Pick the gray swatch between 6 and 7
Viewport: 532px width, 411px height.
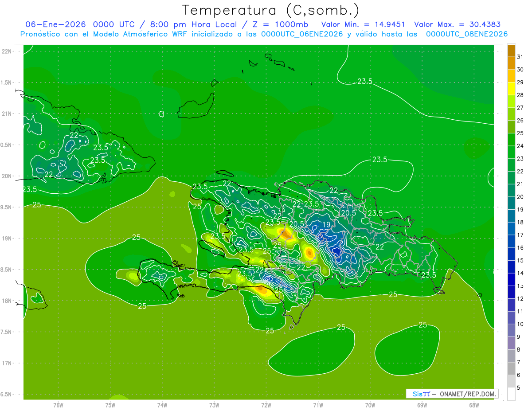(511, 368)
